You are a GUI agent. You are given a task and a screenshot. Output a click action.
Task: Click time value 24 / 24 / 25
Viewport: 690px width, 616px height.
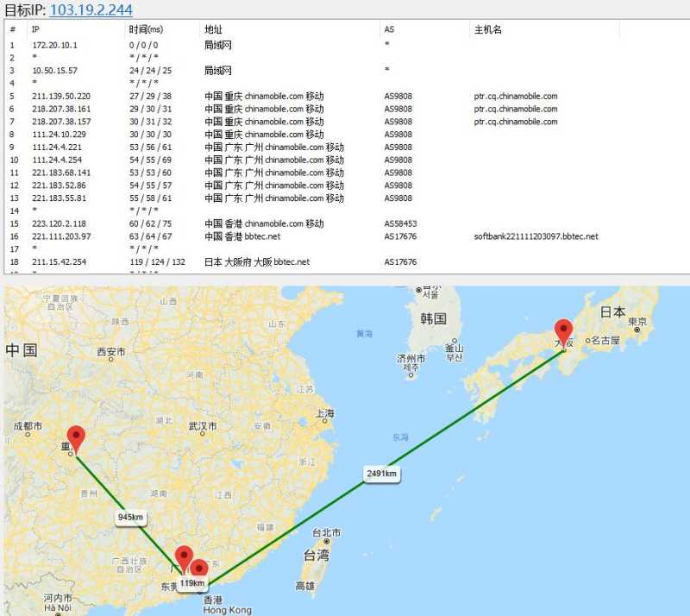pyautogui.click(x=150, y=71)
